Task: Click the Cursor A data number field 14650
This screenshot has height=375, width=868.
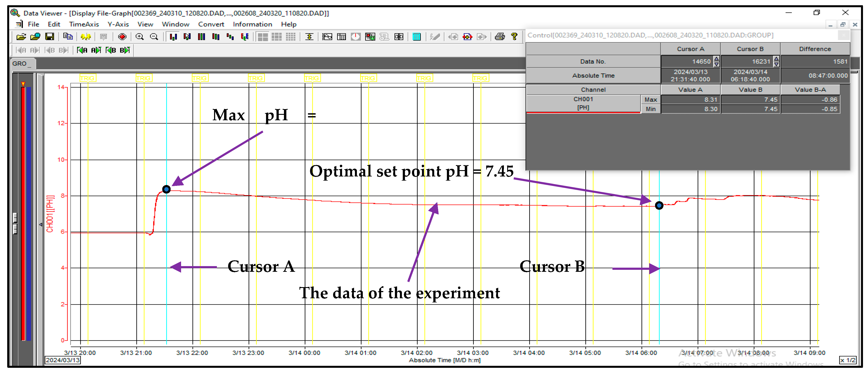Action: click(x=687, y=61)
